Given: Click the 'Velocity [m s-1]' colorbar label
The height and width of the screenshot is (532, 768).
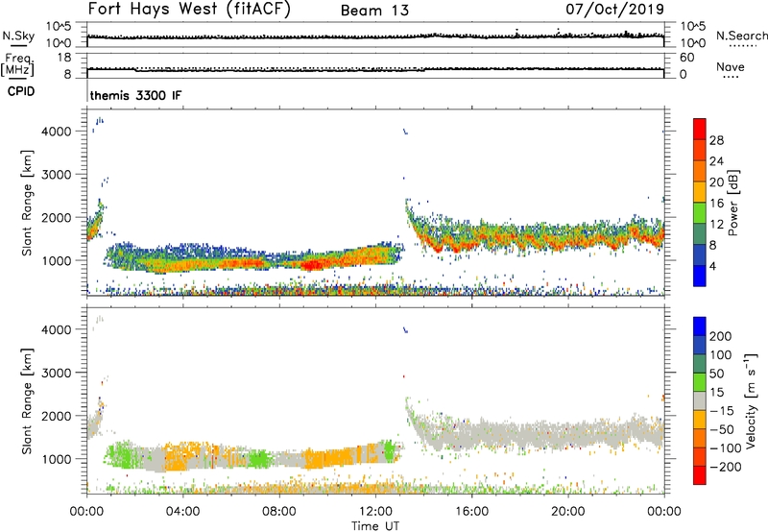Looking at the screenshot, I should click(x=751, y=400).
